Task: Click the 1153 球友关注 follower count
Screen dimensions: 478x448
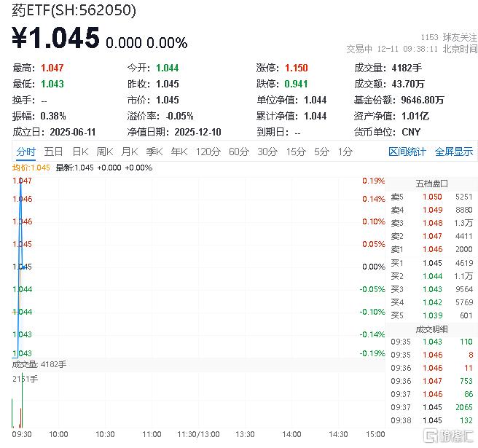Action: coord(449,37)
